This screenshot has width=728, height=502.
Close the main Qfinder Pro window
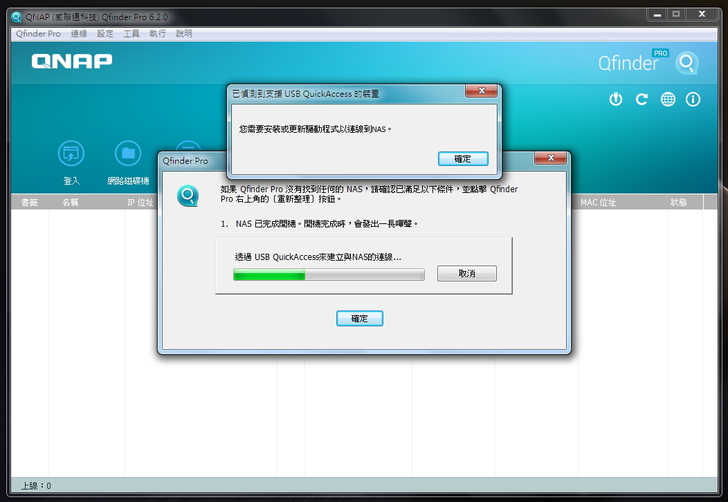pos(702,14)
